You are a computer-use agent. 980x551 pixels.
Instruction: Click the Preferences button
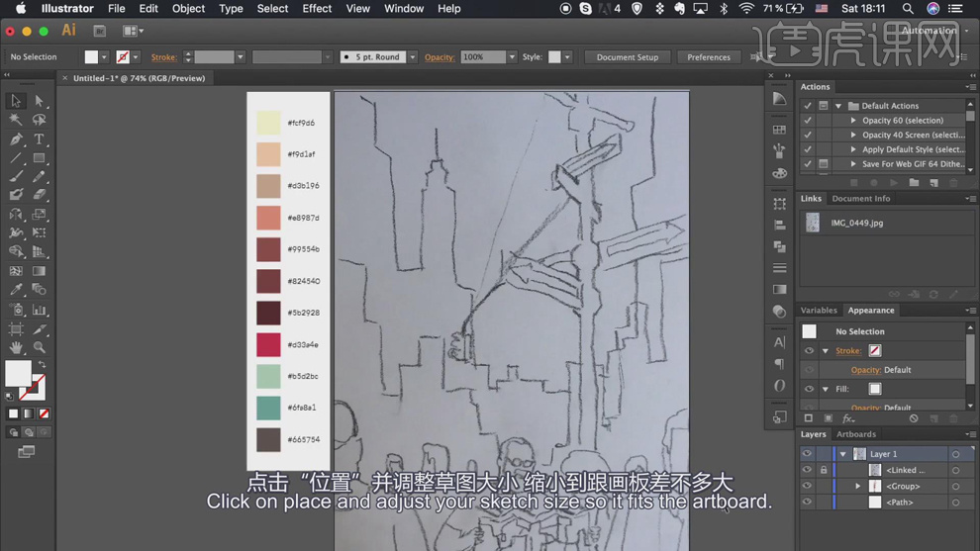pyautogui.click(x=709, y=57)
